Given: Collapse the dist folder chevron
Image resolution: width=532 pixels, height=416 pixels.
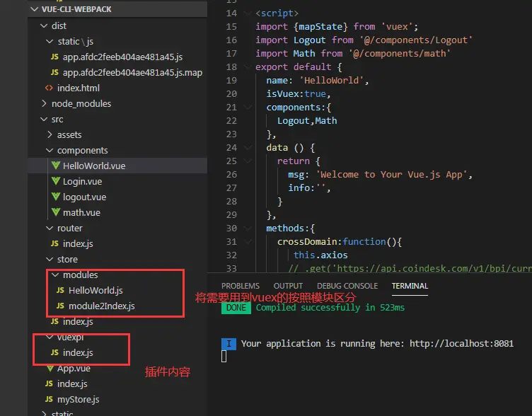Looking at the screenshot, I should [44, 25].
